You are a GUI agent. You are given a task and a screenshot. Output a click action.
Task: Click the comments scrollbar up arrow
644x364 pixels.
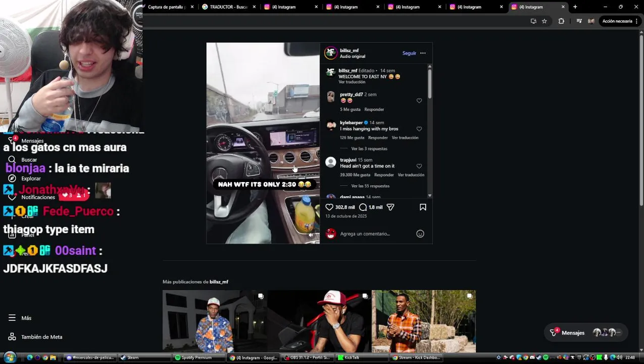430,66
